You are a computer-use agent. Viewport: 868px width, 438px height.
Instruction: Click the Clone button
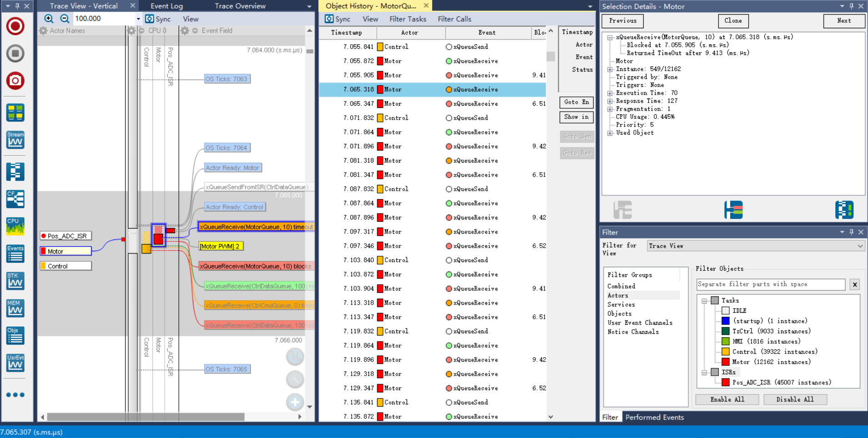pyautogui.click(x=733, y=21)
